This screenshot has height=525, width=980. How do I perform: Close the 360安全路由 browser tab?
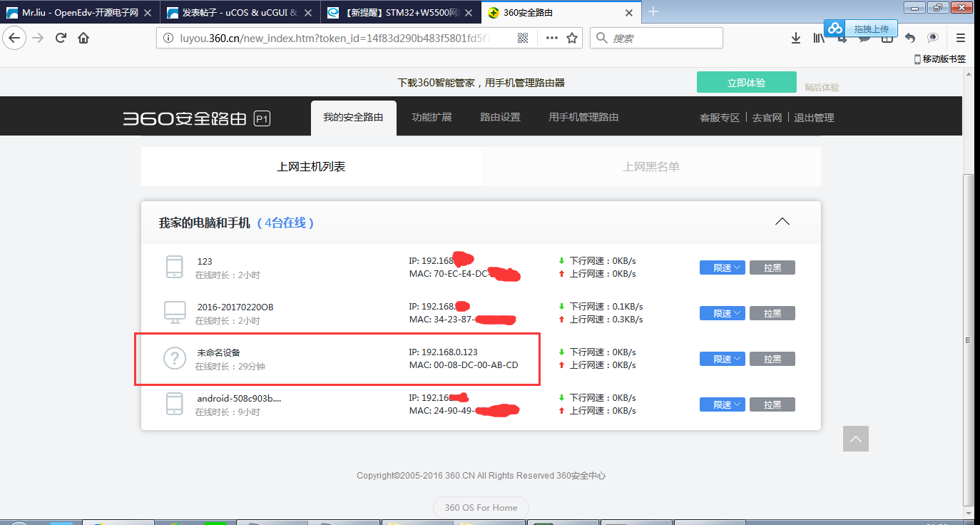[628, 13]
